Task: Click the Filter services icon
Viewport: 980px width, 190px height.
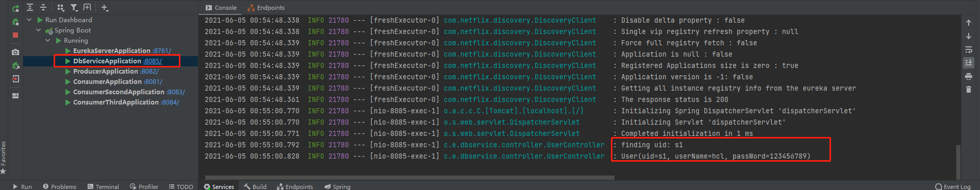Action: (74, 7)
